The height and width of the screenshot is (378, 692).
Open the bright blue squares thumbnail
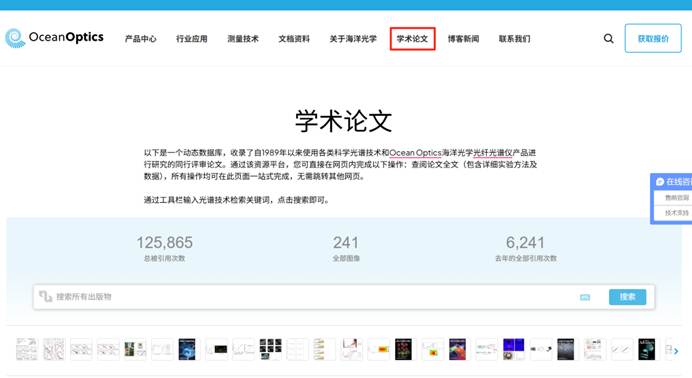[513, 349]
